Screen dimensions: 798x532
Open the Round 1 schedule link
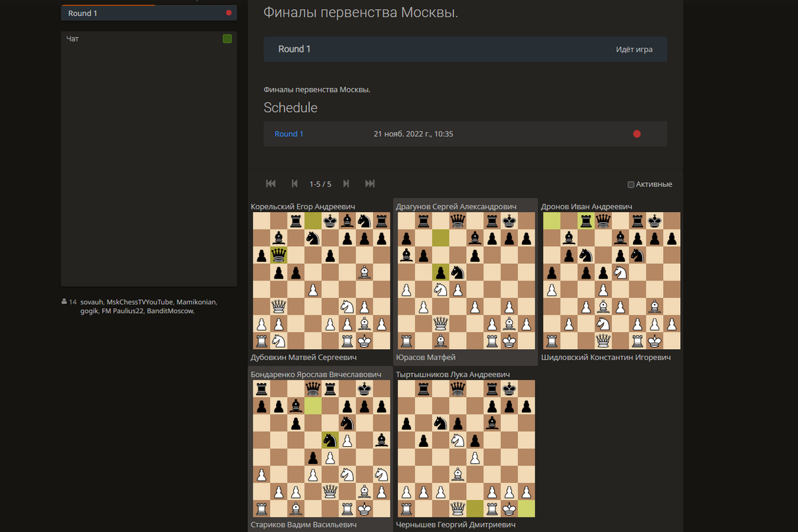(289, 134)
